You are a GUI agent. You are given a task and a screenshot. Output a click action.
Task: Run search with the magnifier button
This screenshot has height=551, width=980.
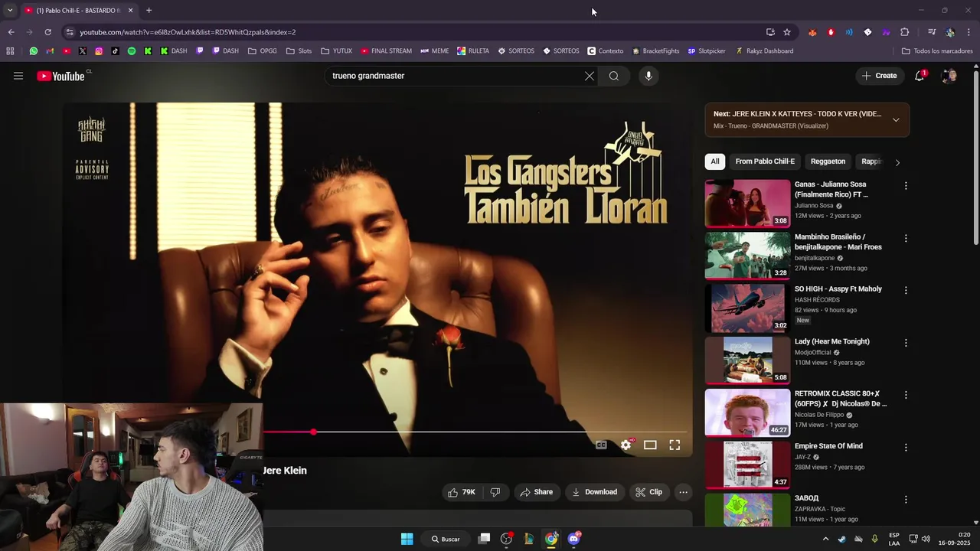click(614, 76)
